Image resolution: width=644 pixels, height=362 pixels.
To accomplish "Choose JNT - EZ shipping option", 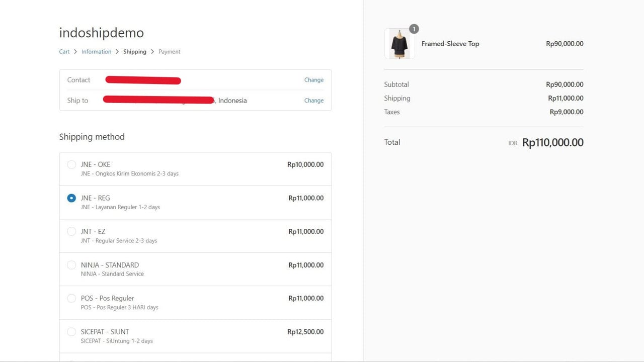I will (71, 231).
